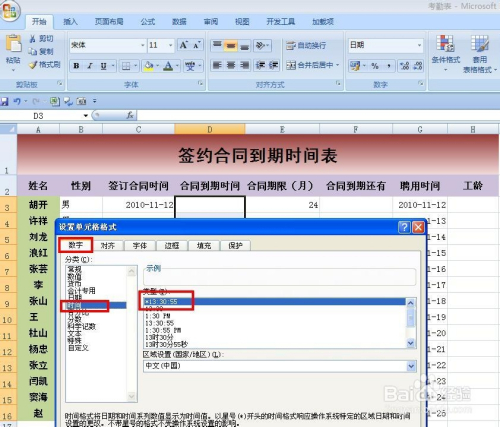Toggle Align Text Left

pos(217,65)
